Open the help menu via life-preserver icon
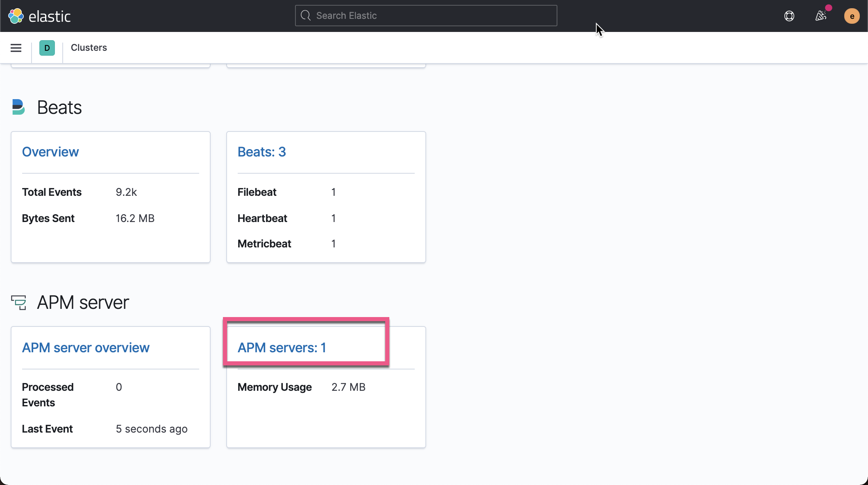The height and width of the screenshot is (485, 868). (789, 16)
